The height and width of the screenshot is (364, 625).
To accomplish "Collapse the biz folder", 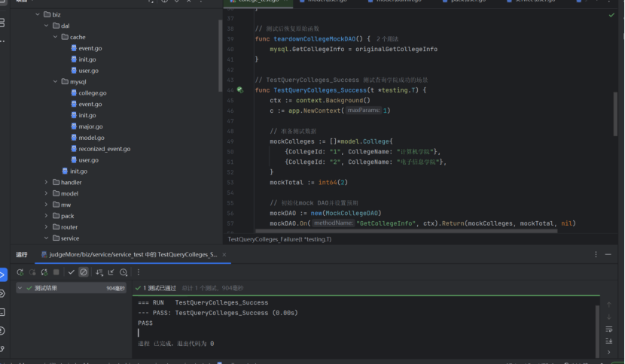I will 38,14.
